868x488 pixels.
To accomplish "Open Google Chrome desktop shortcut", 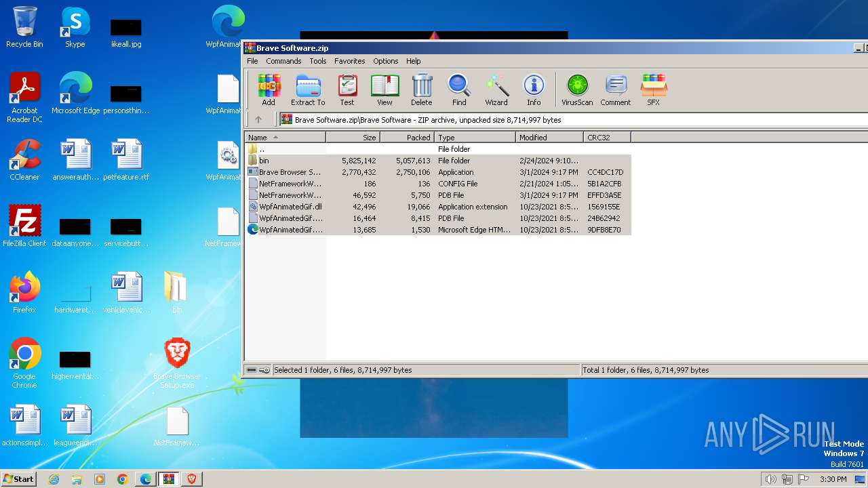I will pyautogui.click(x=24, y=363).
